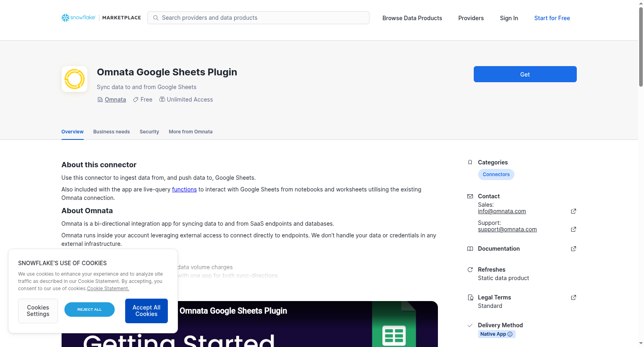Select the Connectors category chip
644x347 pixels.
[x=496, y=175]
